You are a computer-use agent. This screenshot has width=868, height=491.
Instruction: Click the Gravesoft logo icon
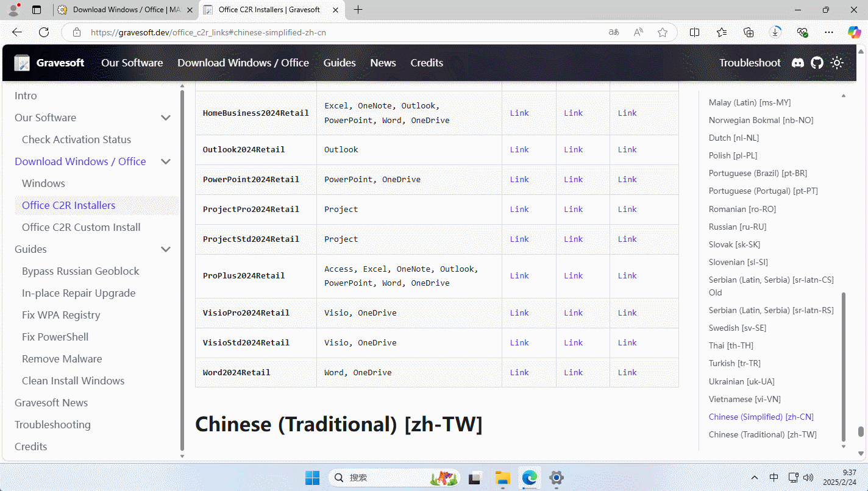tap(22, 63)
